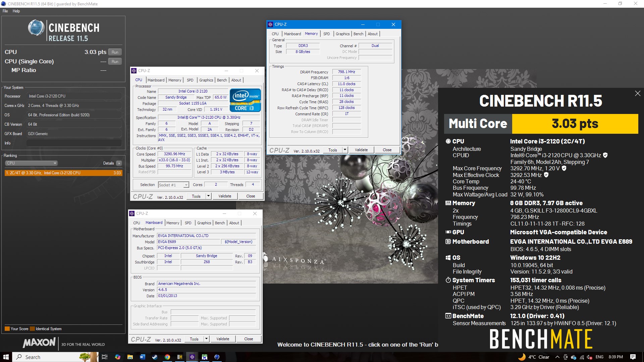644x362 pixels.
Task: Show hidden system tray icons
Action: pos(557,357)
